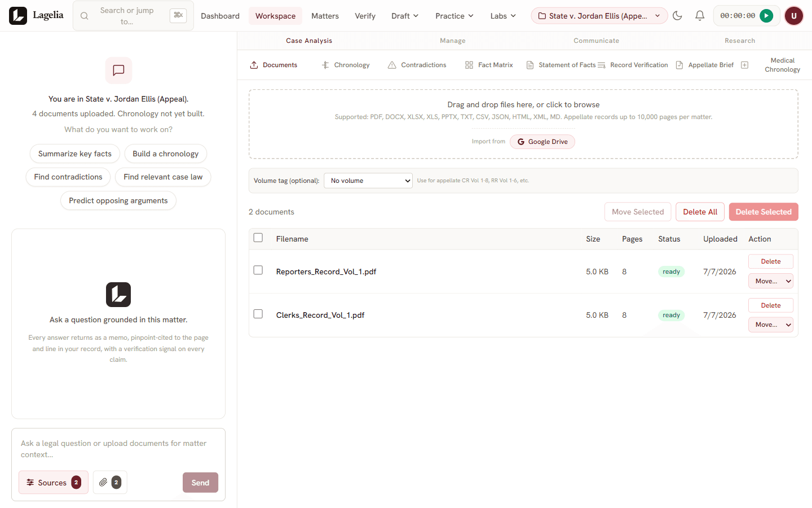Open the Fact Matrix tab

489,65
